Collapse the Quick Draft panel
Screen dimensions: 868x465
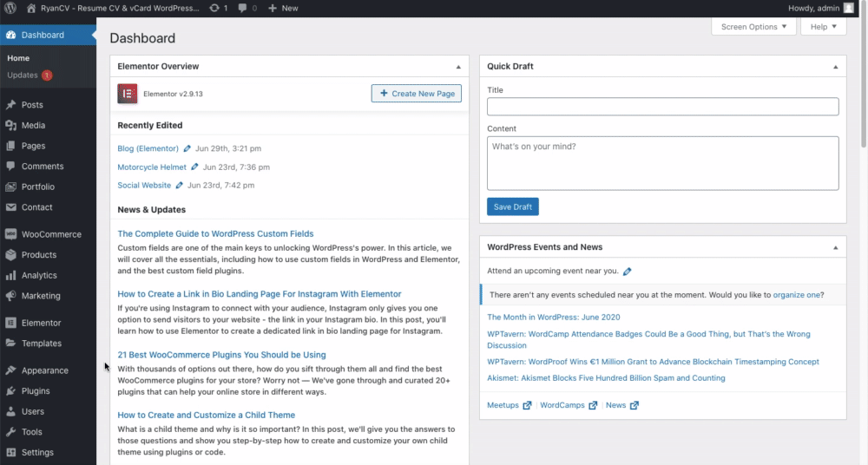(835, 67)
